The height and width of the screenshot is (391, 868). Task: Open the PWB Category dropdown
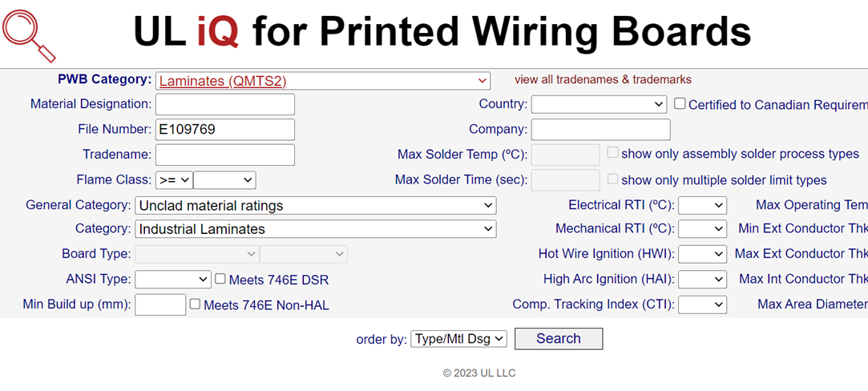pyautogui.click(x=322, y=81)
